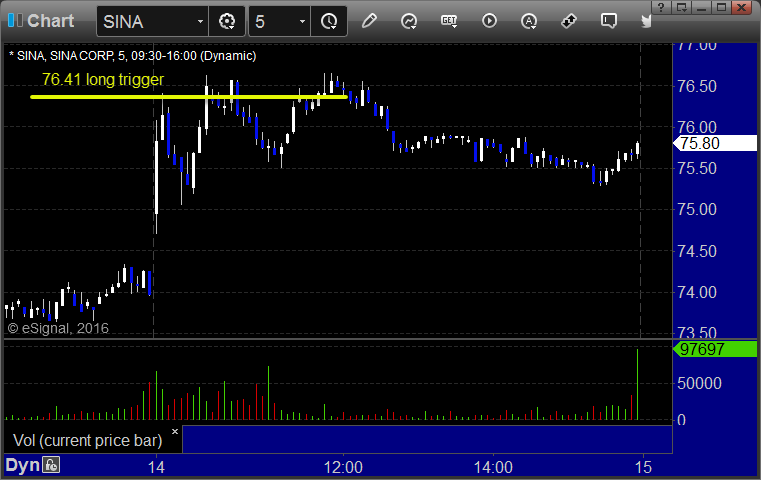
Task: Open the alerts circled A icon
Action: click(529, 21)
